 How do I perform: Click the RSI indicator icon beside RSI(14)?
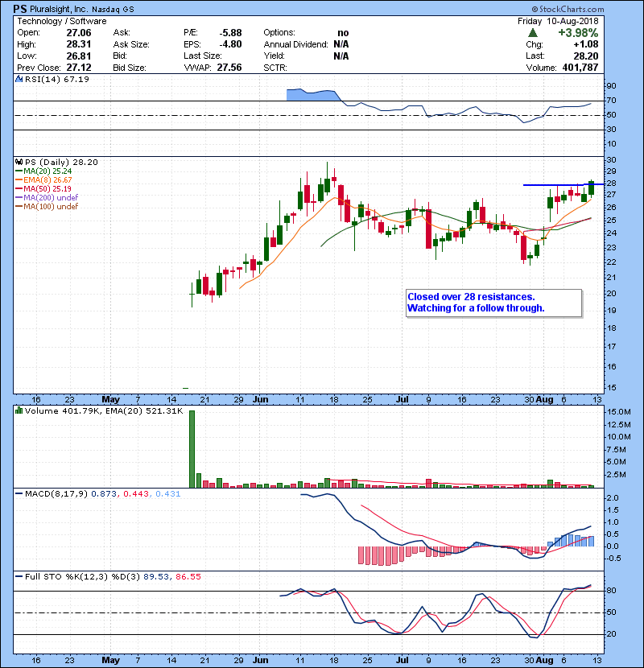pos(19,79)
